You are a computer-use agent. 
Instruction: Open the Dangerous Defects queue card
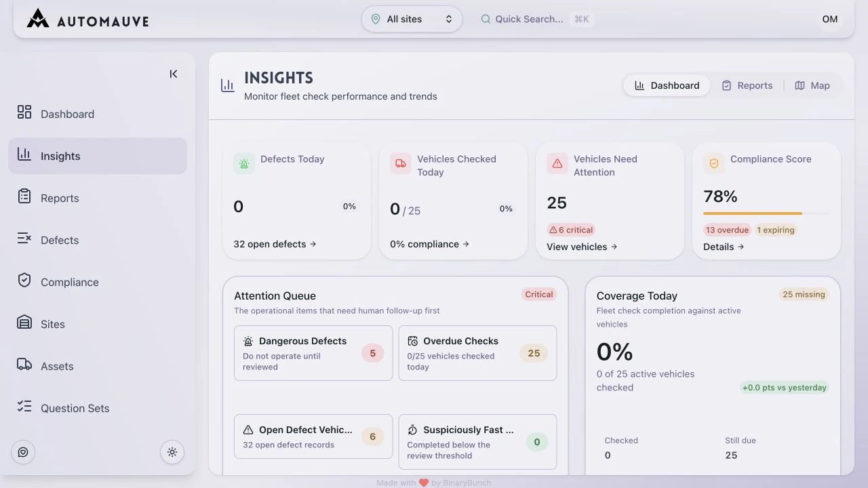pyautogui.click(x=313, y=353)
